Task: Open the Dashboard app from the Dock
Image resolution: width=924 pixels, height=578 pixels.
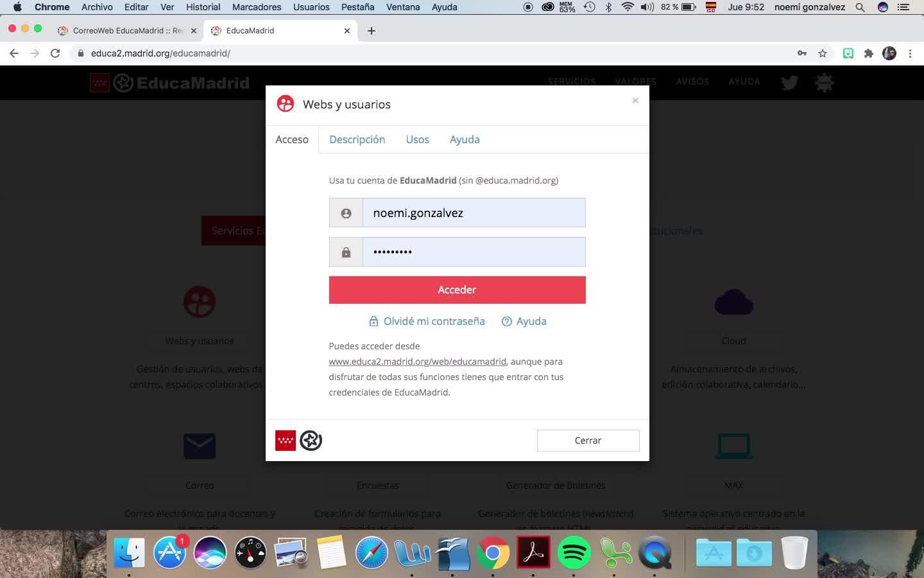Action: click(x=250, y=552)
